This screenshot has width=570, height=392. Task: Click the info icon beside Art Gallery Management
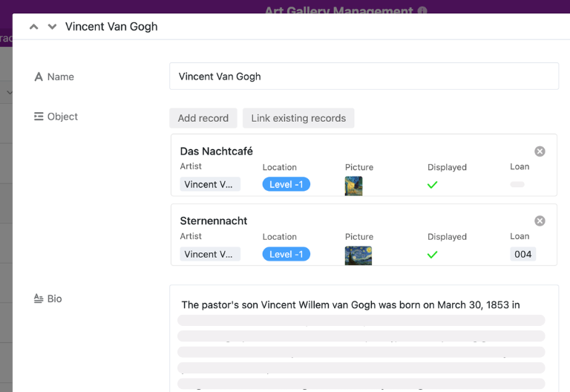[422, 10]
